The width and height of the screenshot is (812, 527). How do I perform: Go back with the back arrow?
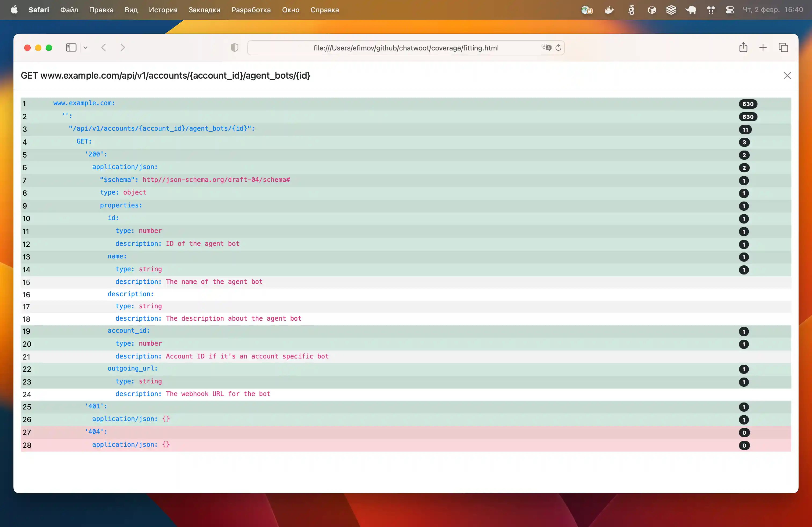point(104,48)
